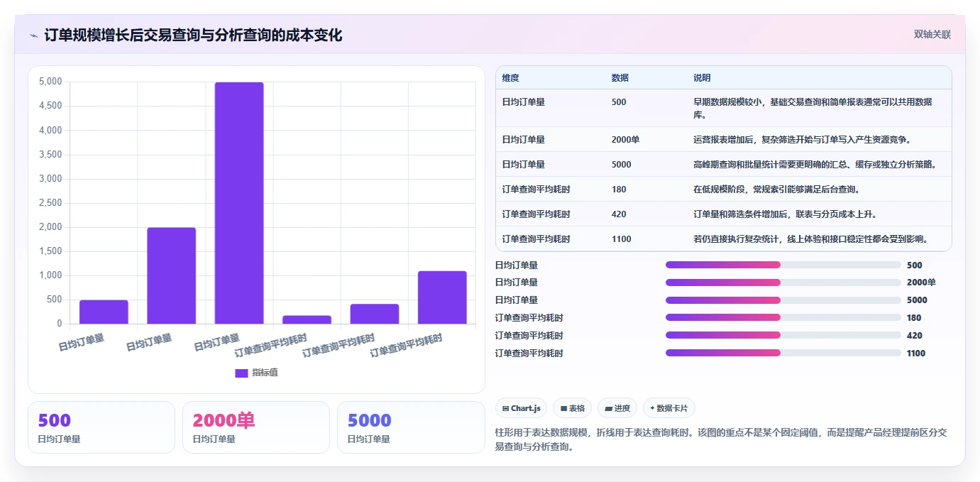Click the 5,000 y-axis tick label

click(x=50, y=82)
